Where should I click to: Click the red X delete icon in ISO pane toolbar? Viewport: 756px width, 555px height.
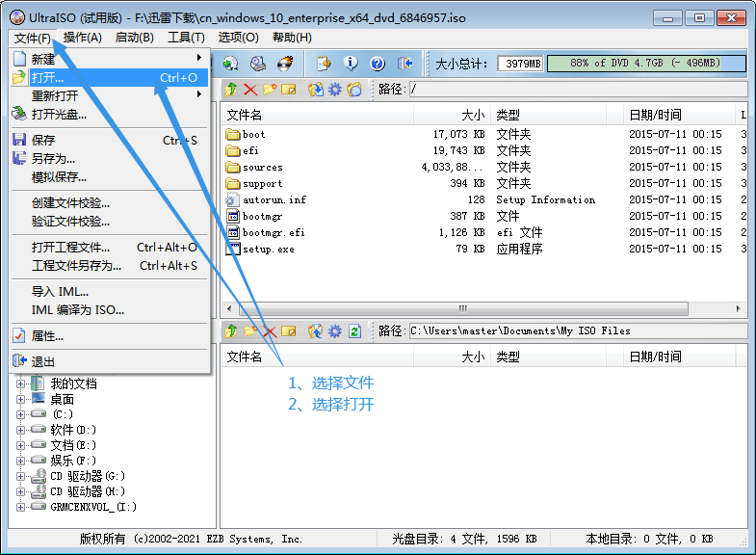[x=250, y=90]
